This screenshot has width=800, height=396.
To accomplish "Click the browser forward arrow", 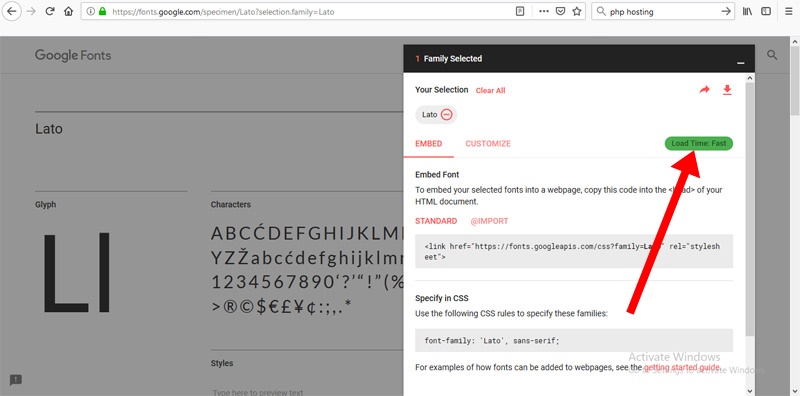I will tap(31, 11).
